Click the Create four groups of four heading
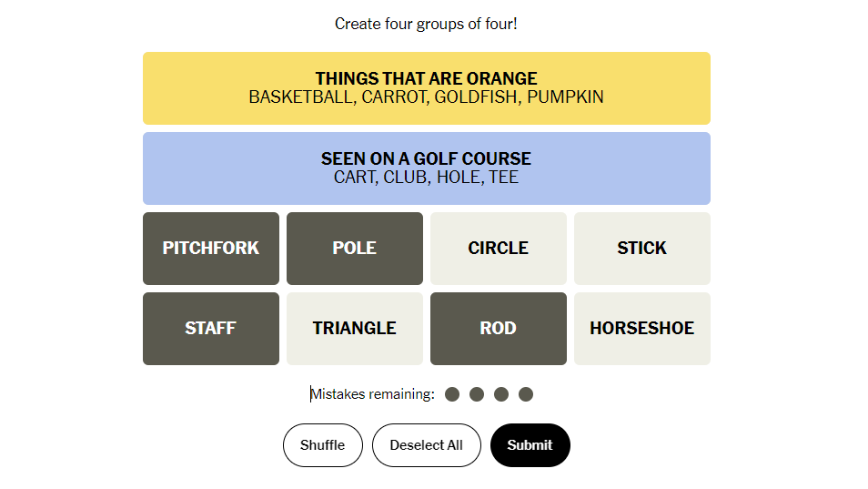The width and height of the screenshot is (868, 489). [x=426, y=24]
